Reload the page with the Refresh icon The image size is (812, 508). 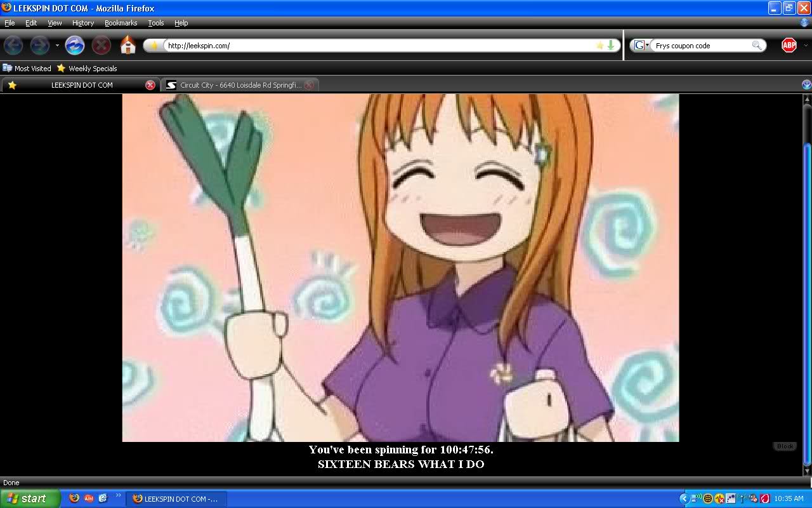point(75,45)
